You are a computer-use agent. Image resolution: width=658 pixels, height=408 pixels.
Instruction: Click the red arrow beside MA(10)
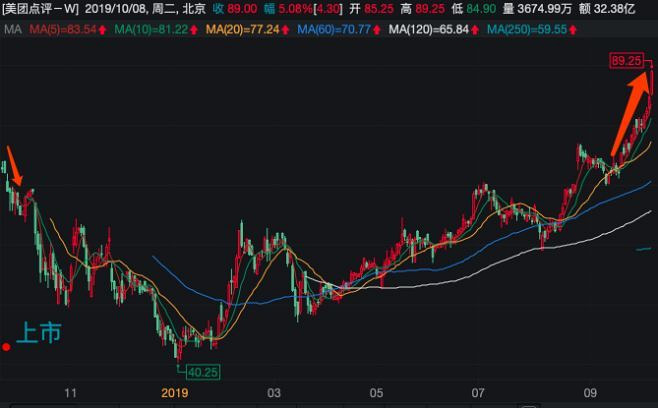(x=193, y=30)
